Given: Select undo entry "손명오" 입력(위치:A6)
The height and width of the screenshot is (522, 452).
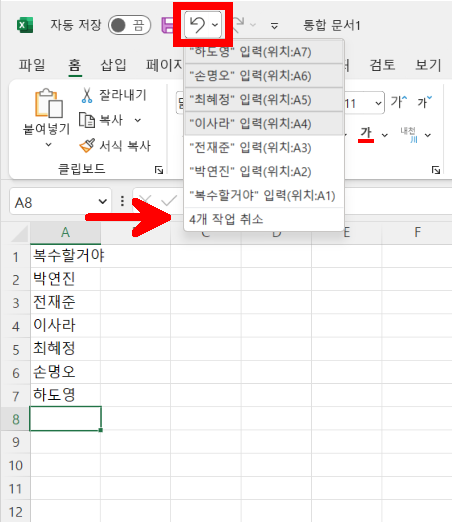Looking at the screenshot, I should coord(264,76).
